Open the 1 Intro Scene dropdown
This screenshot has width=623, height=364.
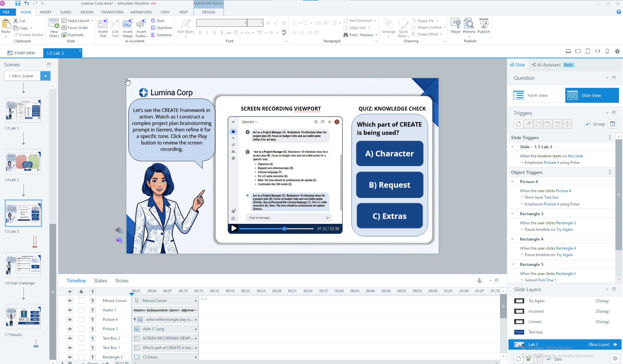click(x=46, y=76)
